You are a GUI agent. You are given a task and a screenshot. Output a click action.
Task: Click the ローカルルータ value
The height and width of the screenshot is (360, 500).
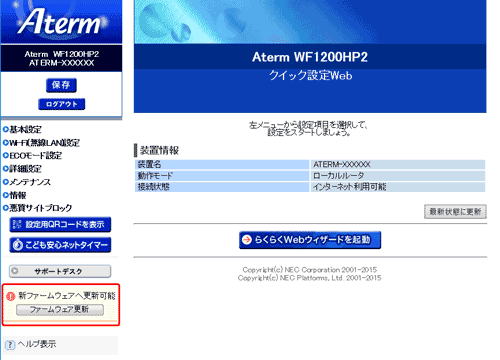coord(338,176)
